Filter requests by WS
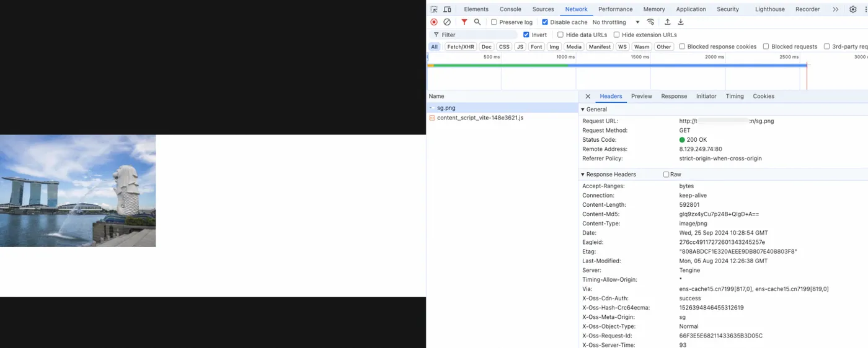 622,47
